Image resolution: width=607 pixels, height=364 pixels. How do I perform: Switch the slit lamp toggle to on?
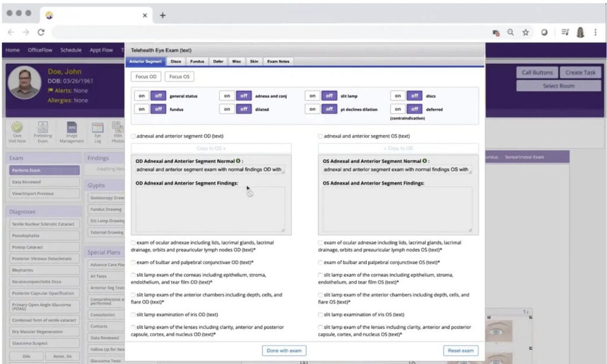312,95
